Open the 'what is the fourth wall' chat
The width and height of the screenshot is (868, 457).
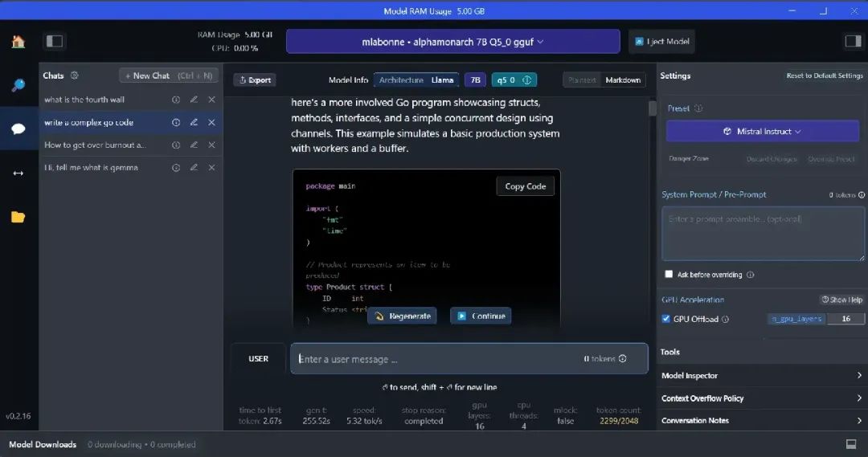click(x=84, y=100)
